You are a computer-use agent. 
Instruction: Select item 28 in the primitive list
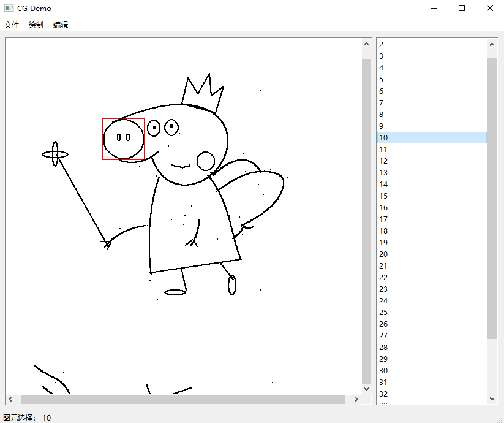coord(432,347)
